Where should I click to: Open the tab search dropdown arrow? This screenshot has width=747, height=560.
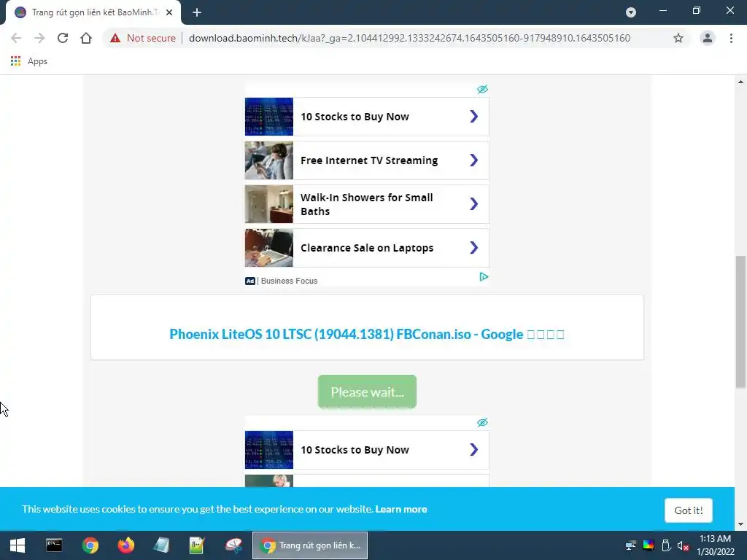631,12
